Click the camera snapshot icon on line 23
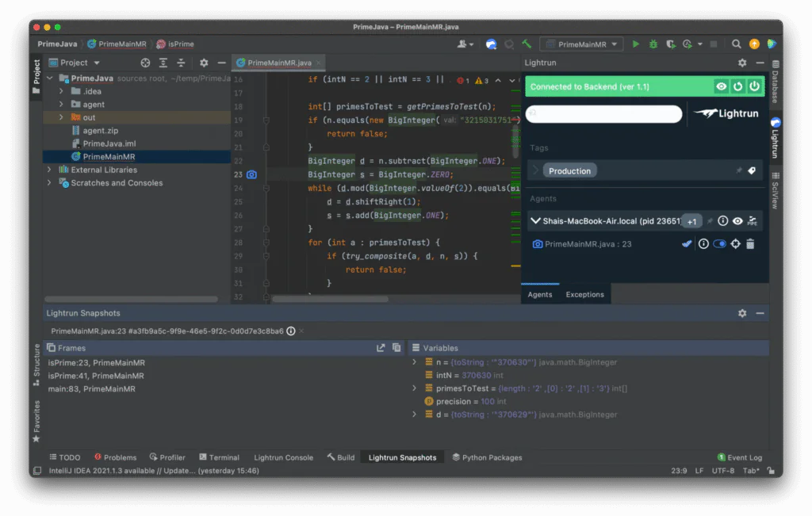The height and width of the screenshot is (516, 812). click(252, 174)
